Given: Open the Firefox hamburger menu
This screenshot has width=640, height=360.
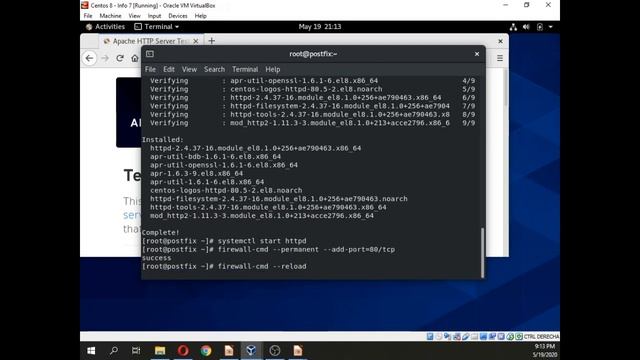Looking at the screenshot, I should coord(500,58).
